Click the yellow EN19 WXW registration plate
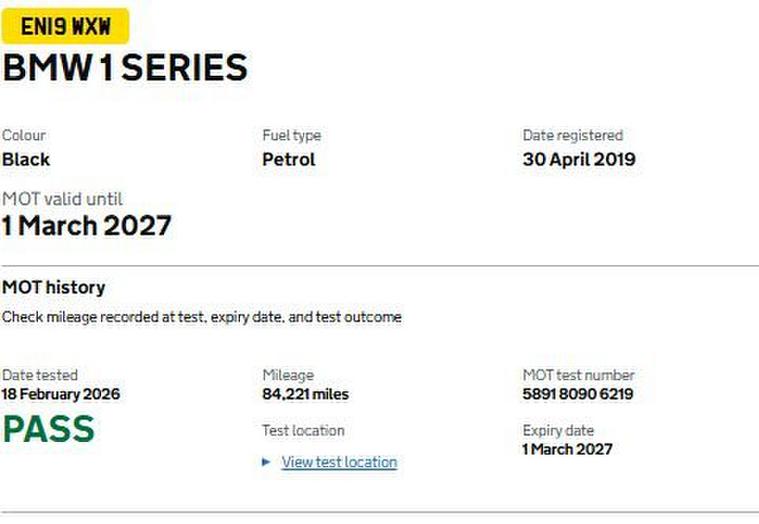This screenshot has height=524, width=759. (x=65, y=26)
